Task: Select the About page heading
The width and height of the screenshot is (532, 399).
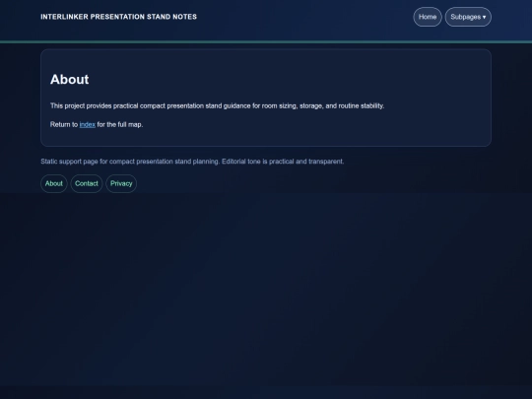Action: pyautogui.click(x=70, y=80)
